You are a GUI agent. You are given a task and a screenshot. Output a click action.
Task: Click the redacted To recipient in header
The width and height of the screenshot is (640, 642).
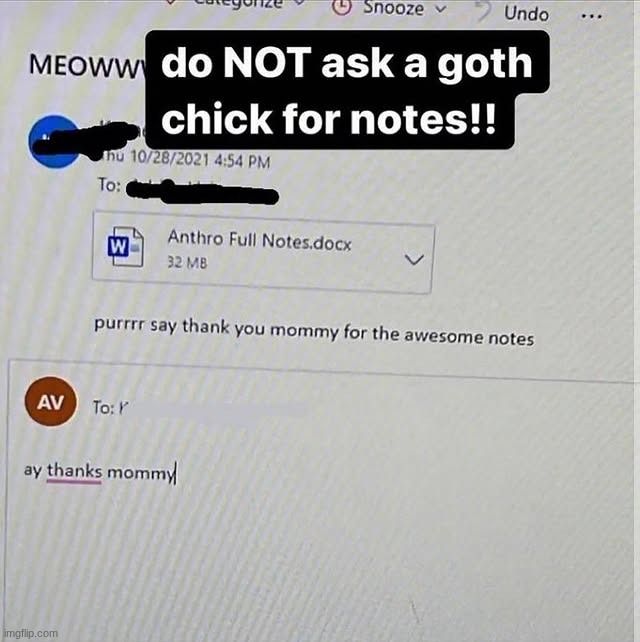201,192
